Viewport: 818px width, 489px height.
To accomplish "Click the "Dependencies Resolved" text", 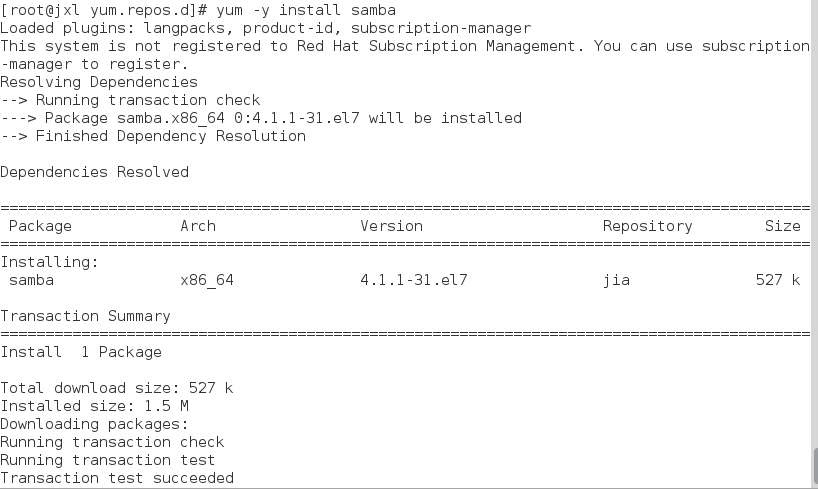I will point(94,172).
